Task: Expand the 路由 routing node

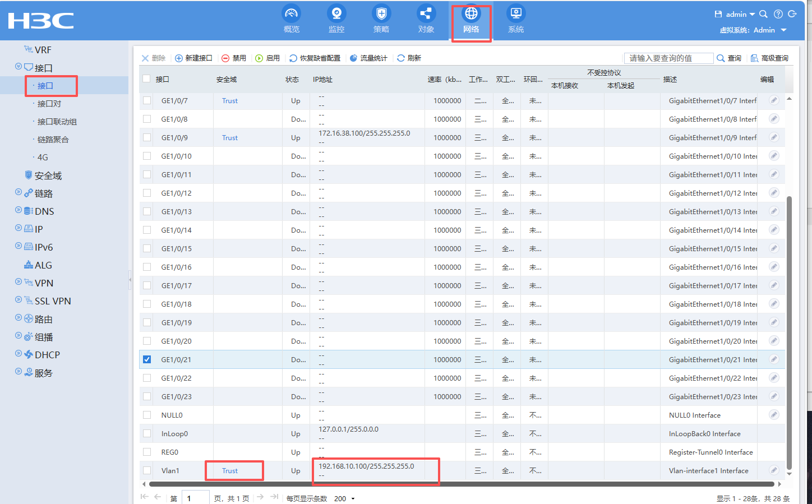Action: coord(19,318)
